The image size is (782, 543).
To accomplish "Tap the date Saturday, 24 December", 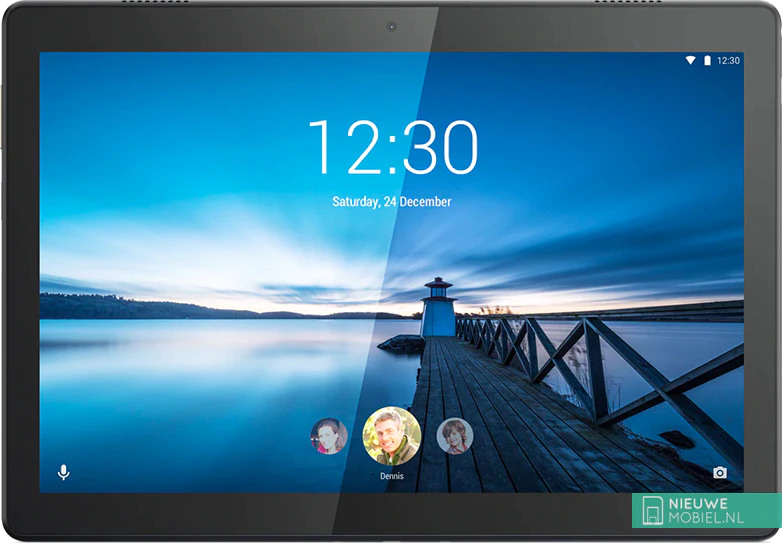I will click(392, 202).
